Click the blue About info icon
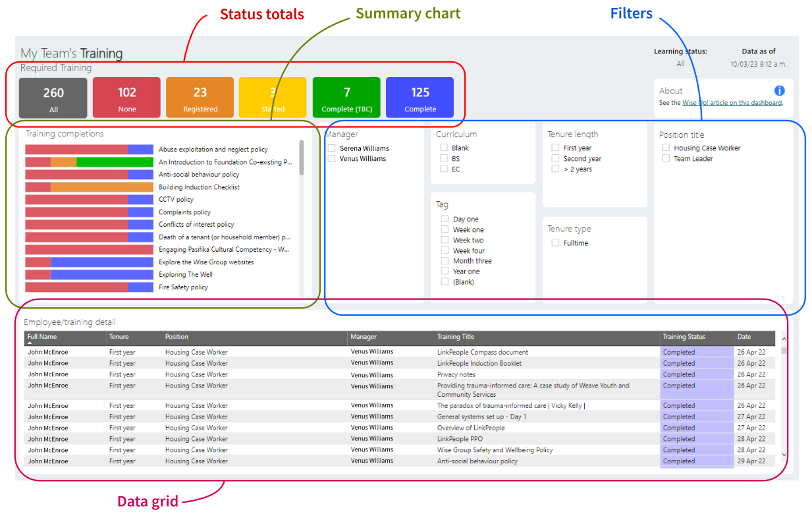The image size is (812, 520). 780,91
